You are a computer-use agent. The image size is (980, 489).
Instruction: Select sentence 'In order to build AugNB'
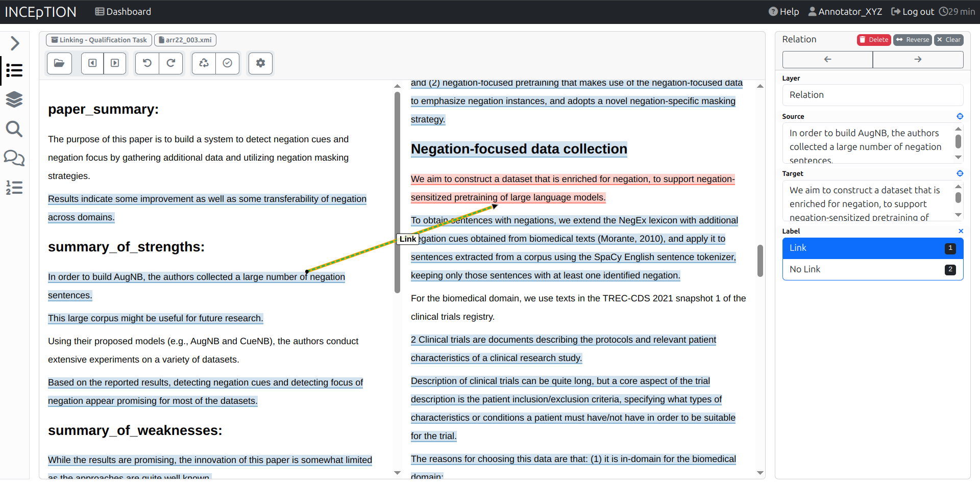point(197,286)
